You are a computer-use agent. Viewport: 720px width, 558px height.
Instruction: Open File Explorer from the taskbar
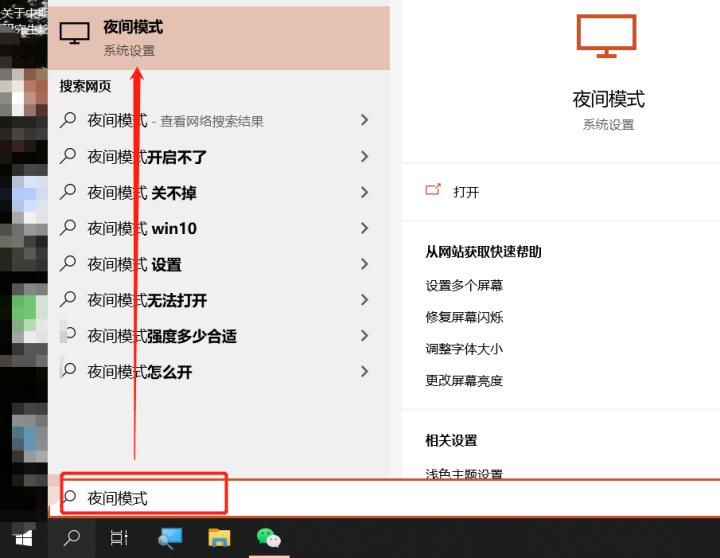click(219, 538)
